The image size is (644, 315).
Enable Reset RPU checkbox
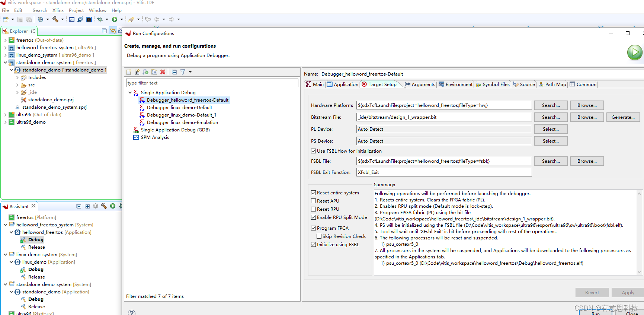coord(314,209)
